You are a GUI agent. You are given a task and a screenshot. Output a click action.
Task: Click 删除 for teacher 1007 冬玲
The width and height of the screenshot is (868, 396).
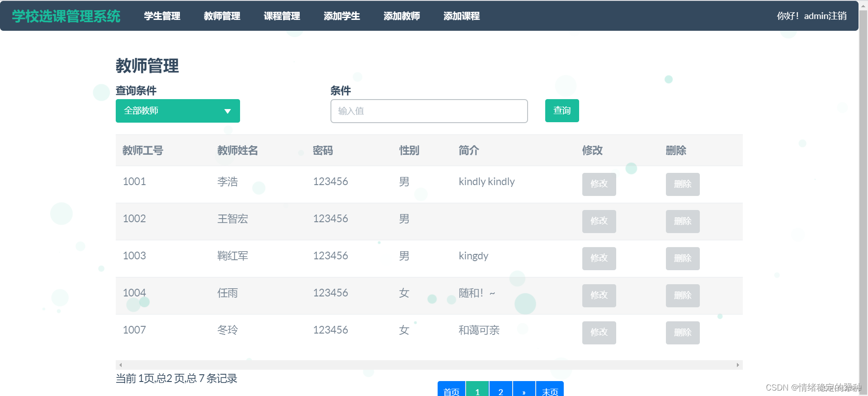tap(683, 333)
